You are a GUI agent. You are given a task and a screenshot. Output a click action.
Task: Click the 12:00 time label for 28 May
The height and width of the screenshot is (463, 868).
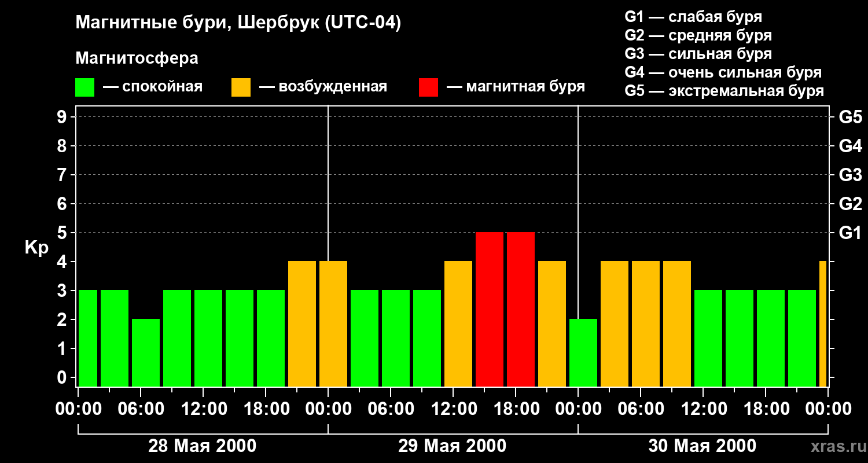[203, 409]
